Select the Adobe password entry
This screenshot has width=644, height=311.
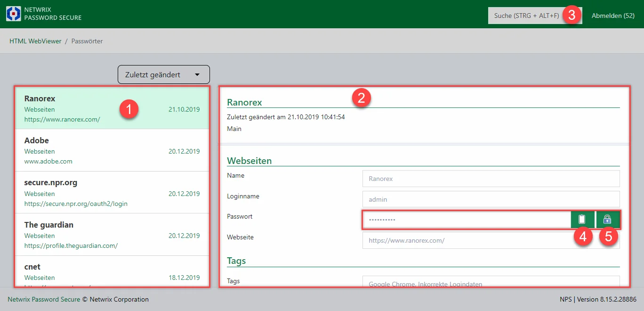click(x=112, y=150)
